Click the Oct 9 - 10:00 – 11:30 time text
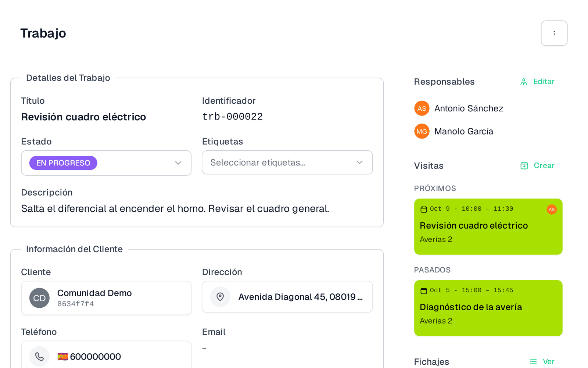 (x=472, y=209)
